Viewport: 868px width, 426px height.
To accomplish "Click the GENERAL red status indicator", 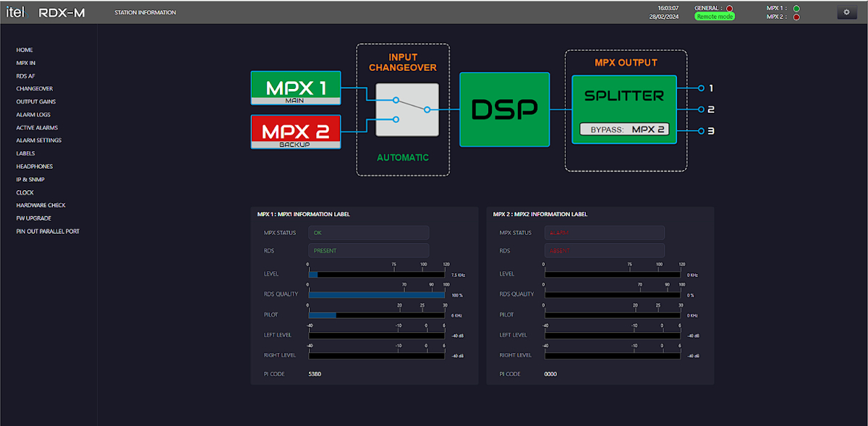I will tap(729, 8).
